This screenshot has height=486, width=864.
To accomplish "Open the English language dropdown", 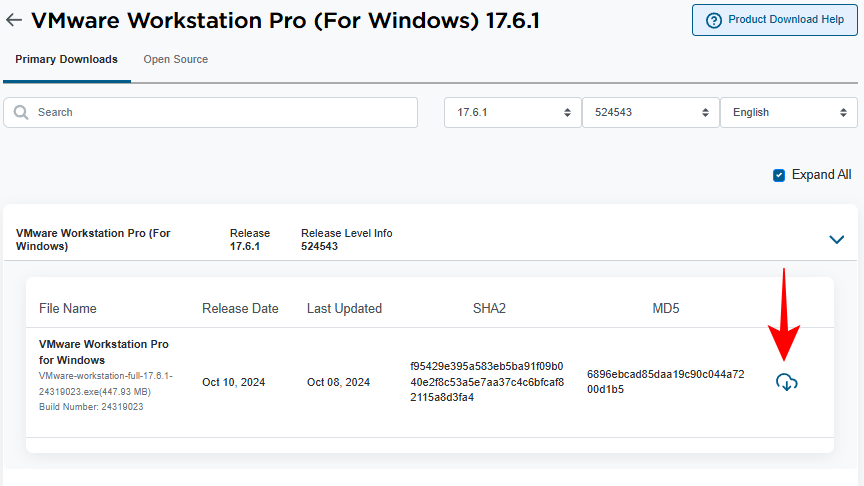I will pos(788,113).
